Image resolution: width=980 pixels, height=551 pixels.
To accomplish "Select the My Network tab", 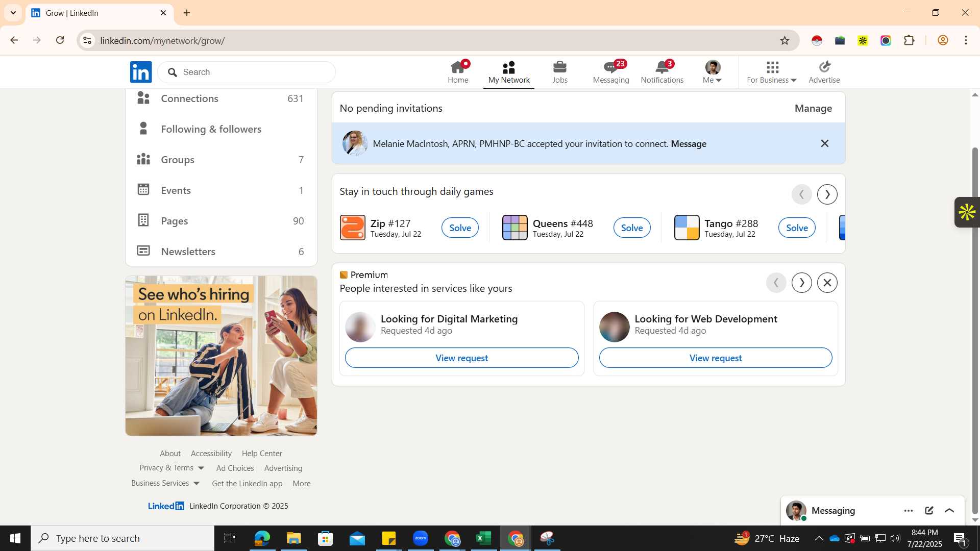I will (x=509, y=72).
